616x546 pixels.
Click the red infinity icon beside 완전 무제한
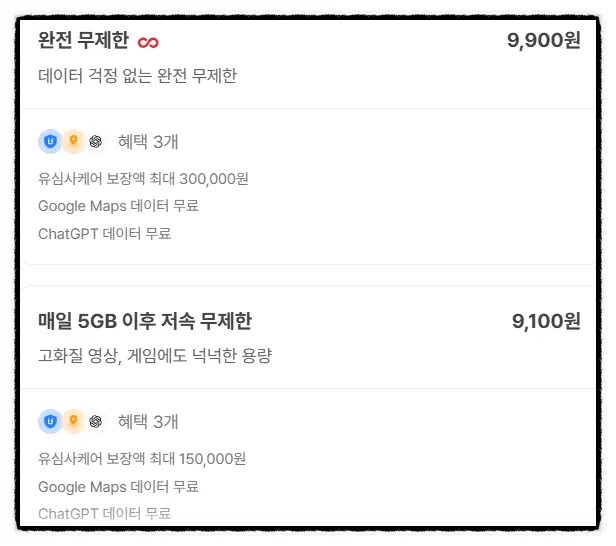pos(148,42)
